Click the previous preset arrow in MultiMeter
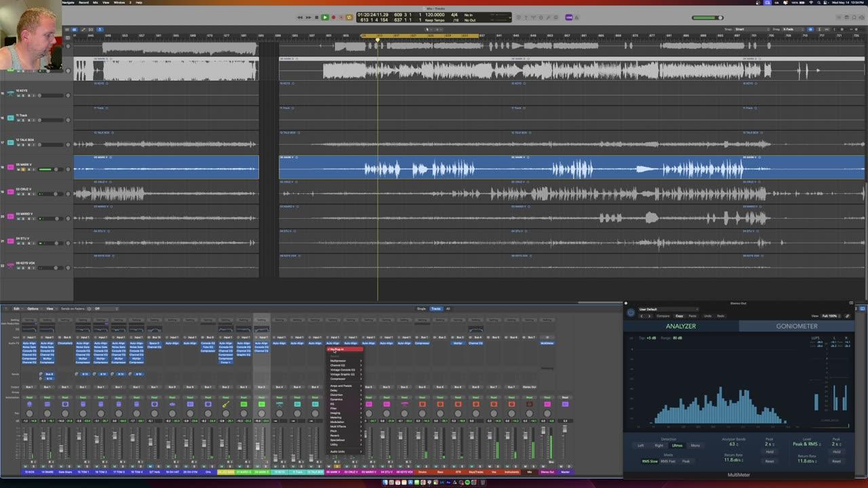The width and height of the screenshot is (868, 488). coord(642,316)
